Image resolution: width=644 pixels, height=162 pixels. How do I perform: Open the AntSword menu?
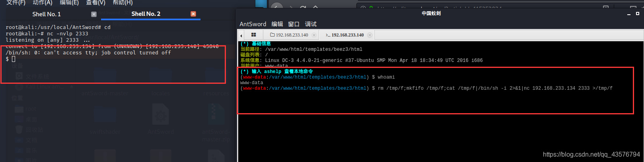click(x=253, y=24)
